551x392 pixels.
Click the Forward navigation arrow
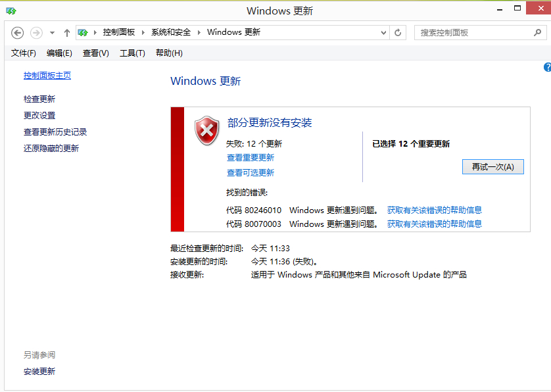(36, 33)
